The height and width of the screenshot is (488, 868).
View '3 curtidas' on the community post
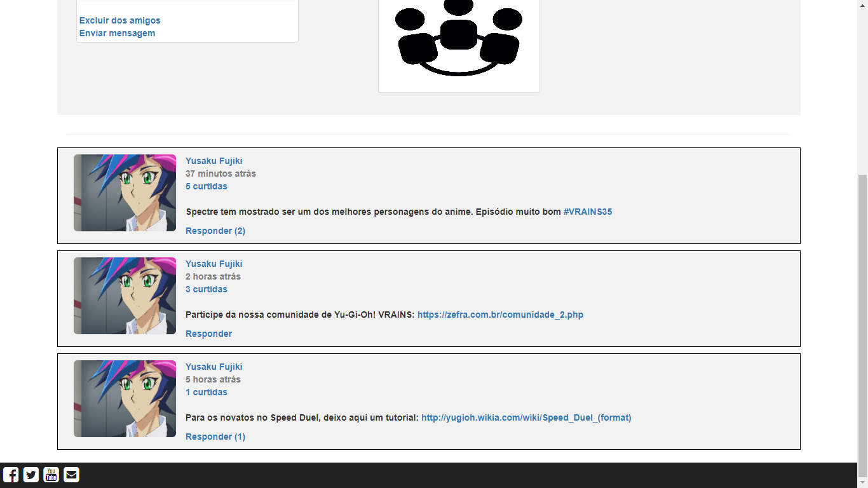click(206, 288)
